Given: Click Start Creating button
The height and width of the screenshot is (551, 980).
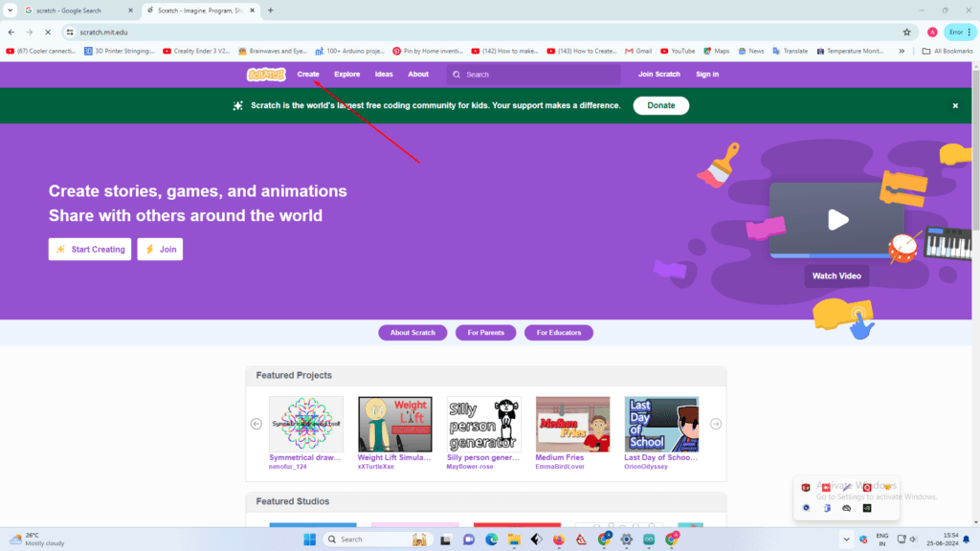Looking at the screenshot, I should click(90, 250).
